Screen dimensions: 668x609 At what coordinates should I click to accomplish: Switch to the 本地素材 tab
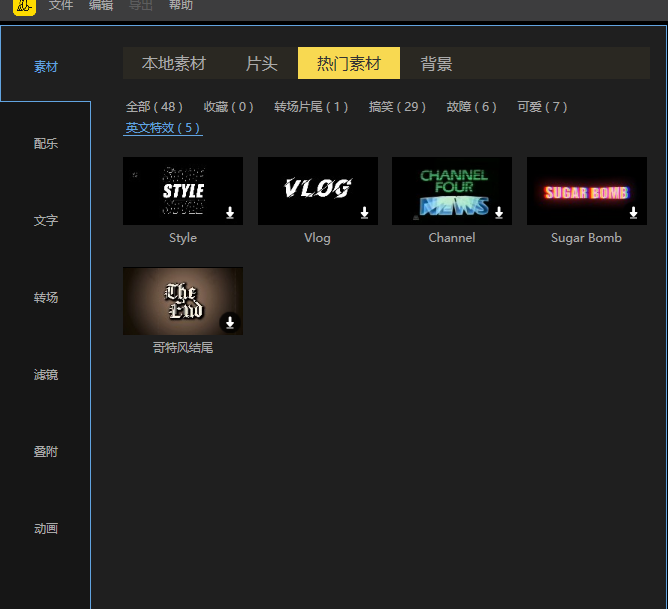[x=174, y=63]
